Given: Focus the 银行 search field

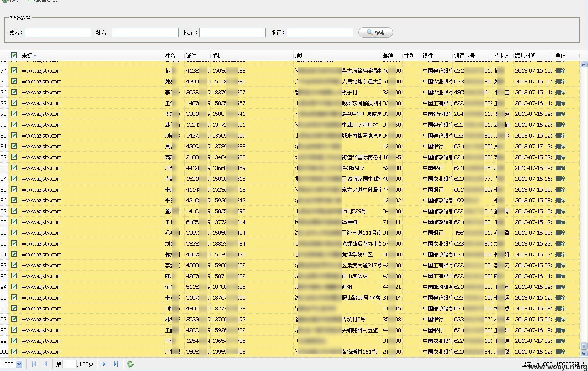Looking at the screenshot, I should pyautogui.click(x=320, y=32).
